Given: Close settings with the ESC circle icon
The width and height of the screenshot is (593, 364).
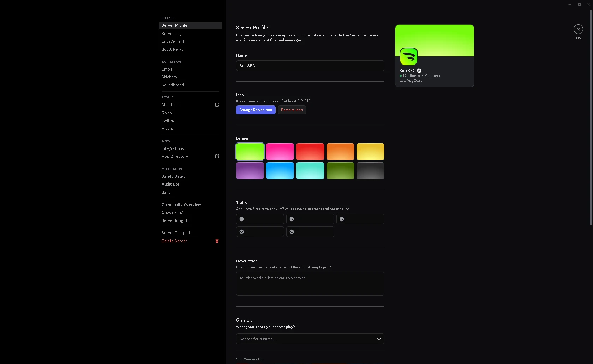Looking at the screenshot, I should pyautogui.click(x=578, y=29).
